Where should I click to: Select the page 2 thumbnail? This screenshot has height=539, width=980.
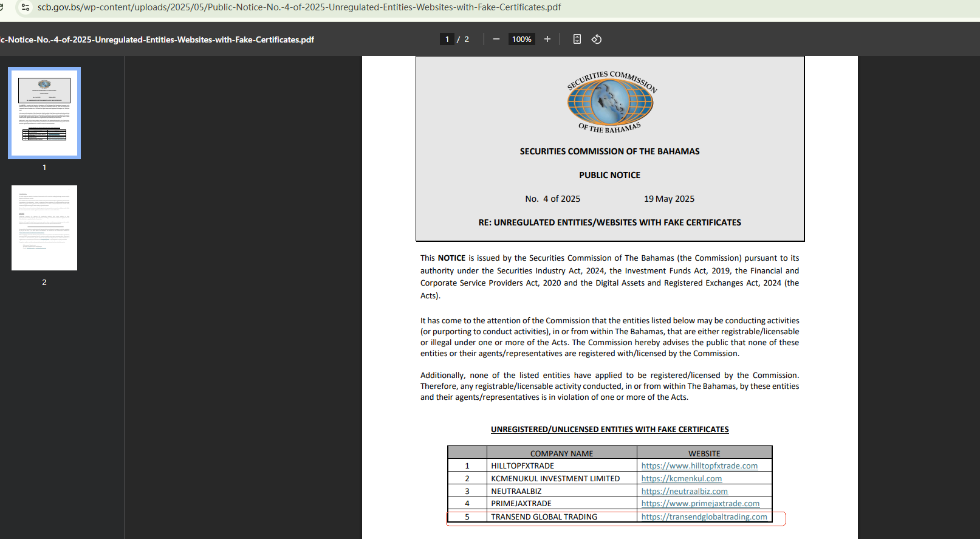(x=44, y=228)
